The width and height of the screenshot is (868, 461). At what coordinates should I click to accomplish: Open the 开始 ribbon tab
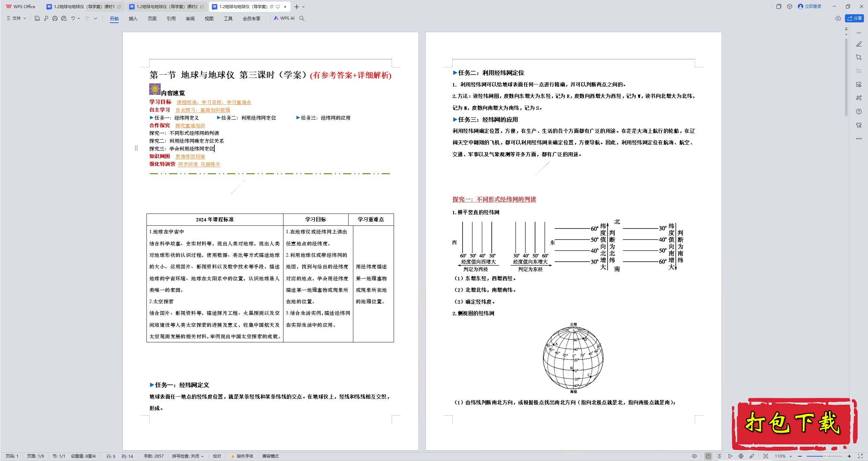point(114,19)
